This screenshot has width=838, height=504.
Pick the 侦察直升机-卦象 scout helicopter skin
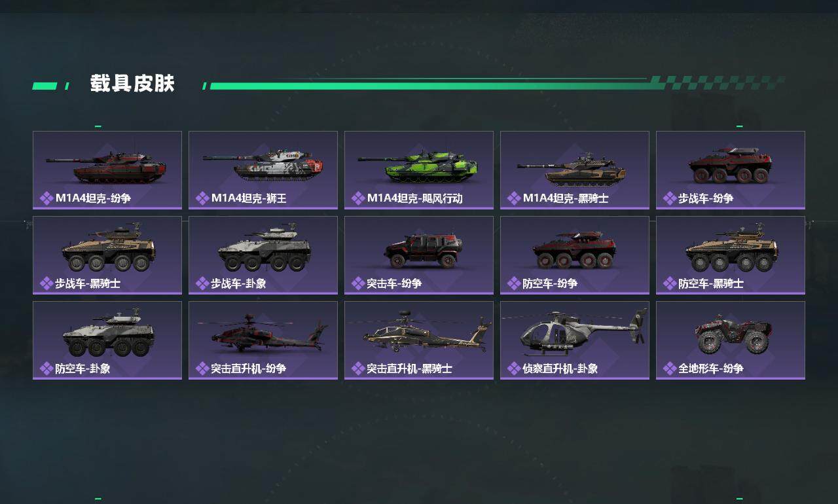[575, 340]
